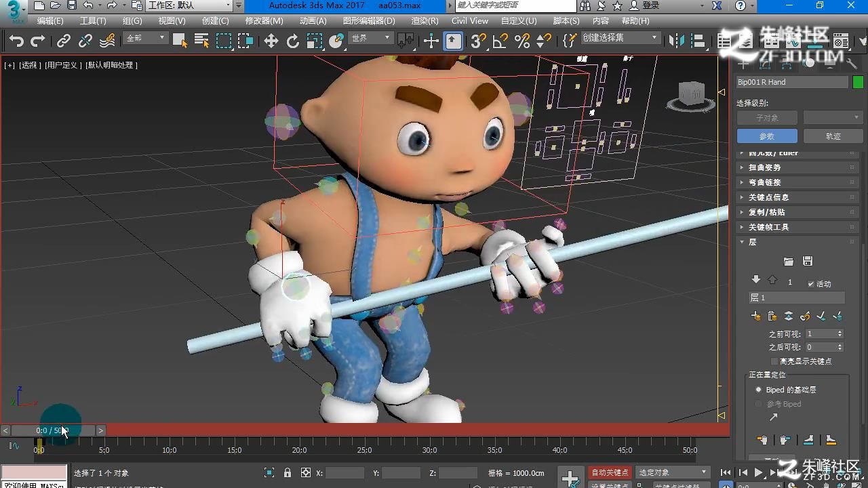Screen dimensions: 868x488
Task: Click the 登录 sign-in link
Action: (x=650, y=5)
